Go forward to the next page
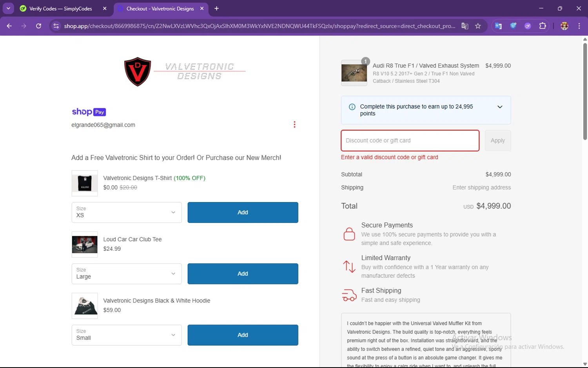 click(24, 26)
